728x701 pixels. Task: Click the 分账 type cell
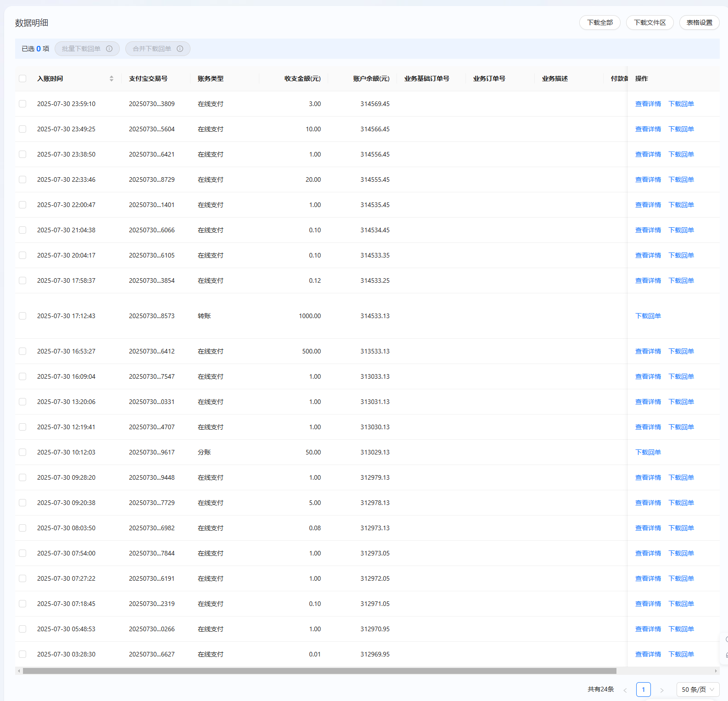click(204, 452)
